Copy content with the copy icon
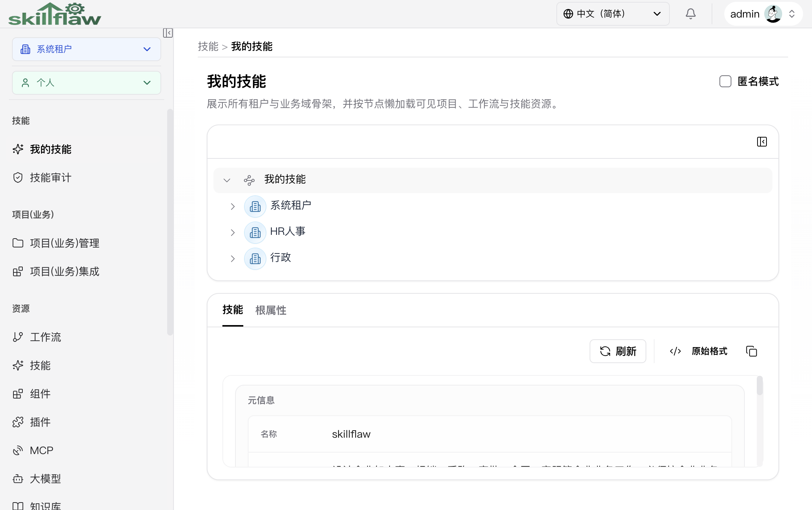Screen dimensions: 812x510 pyautogui.click(x=751, y=351)
